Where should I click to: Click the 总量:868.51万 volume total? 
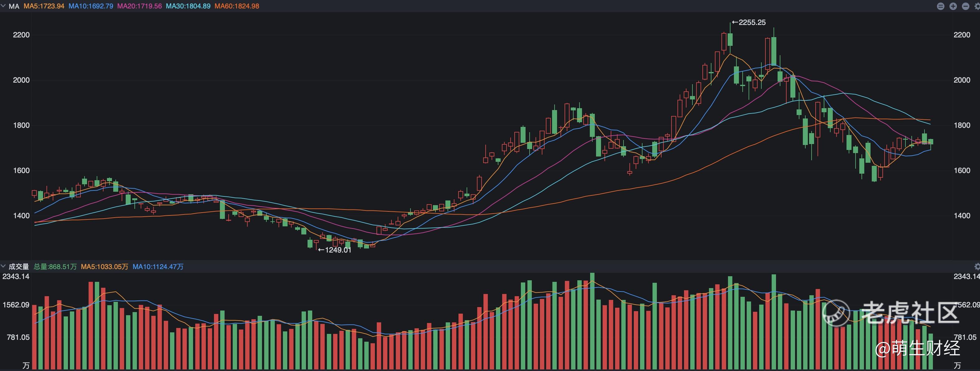point(55,267)
